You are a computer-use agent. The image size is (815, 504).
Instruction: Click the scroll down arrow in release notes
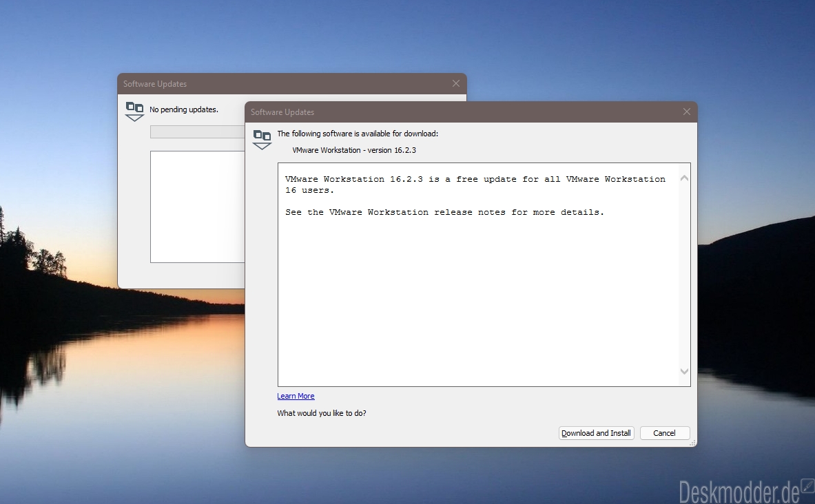[684, 371]
